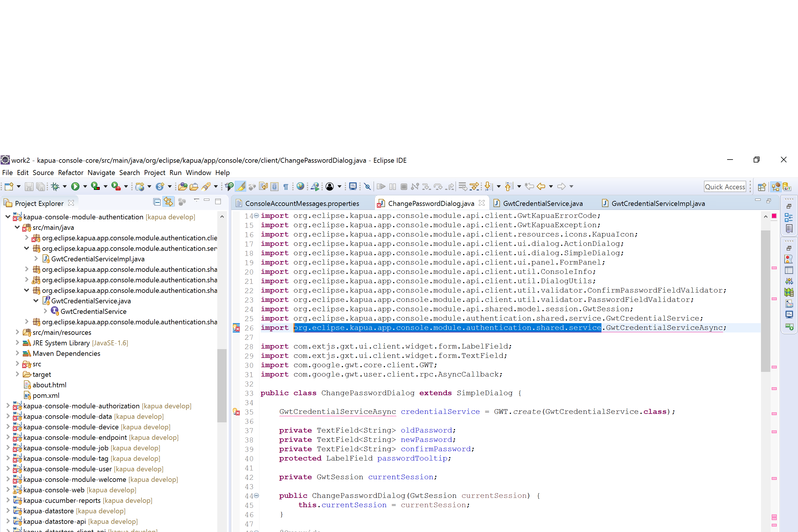Click the black profile circle toolbar icon
This screenshot has width=798, height=532.
(330, 186)
